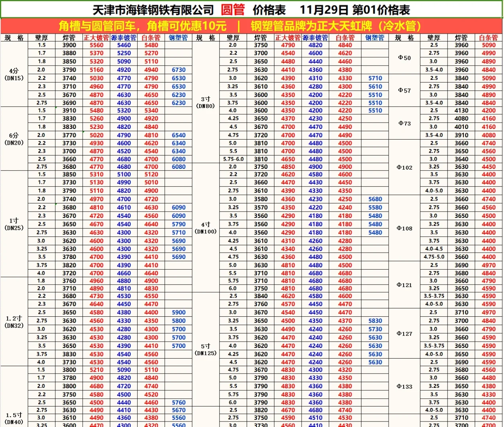504x427 pixels.
Task: Click the 源泰镀管 column header
Action: (123, 38)
